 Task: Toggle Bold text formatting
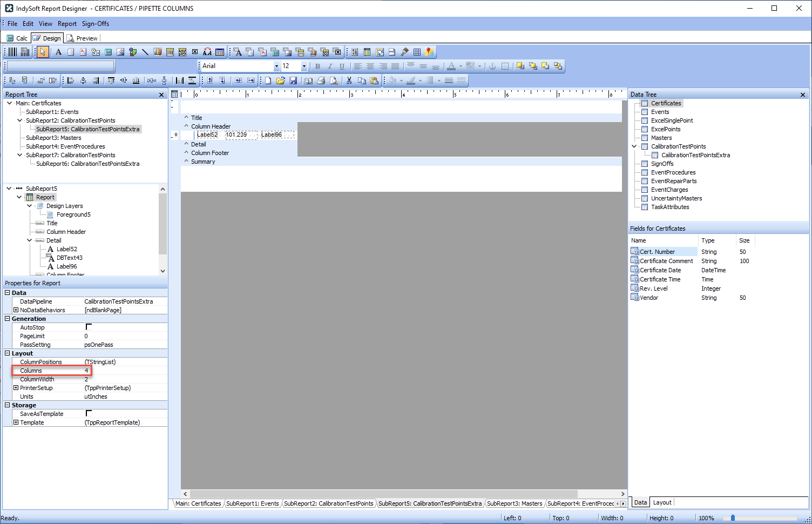[x=317, y=66]
